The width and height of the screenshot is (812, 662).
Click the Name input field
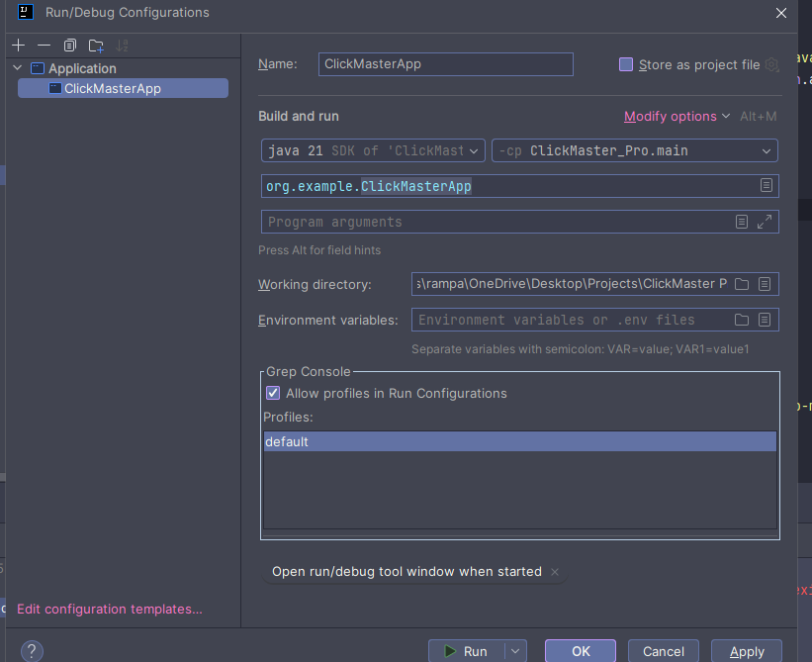pos(446,64)
